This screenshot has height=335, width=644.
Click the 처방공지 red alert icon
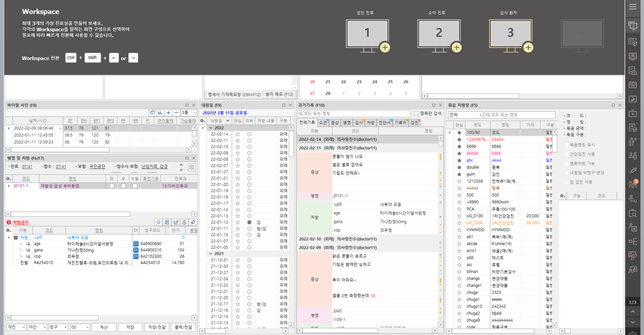coord(8,222)
